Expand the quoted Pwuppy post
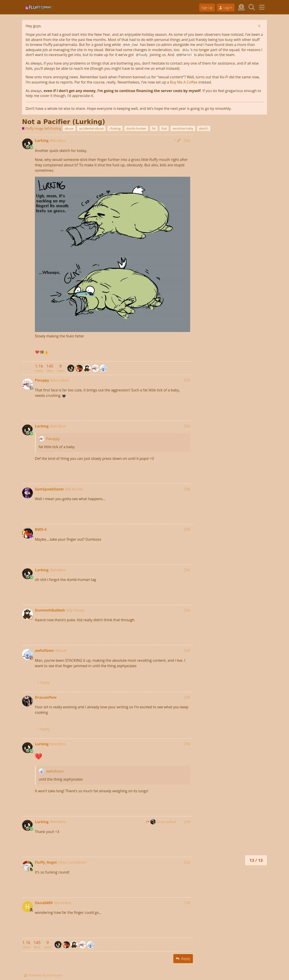This screenshot has width=289, height=980. pyautogui.click(x=185, y=439)
